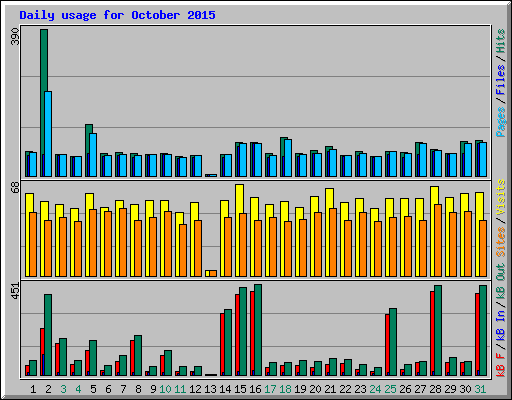Click day 5 on the x-axis
Screen dimensions: 512x400
click(93, 389)
